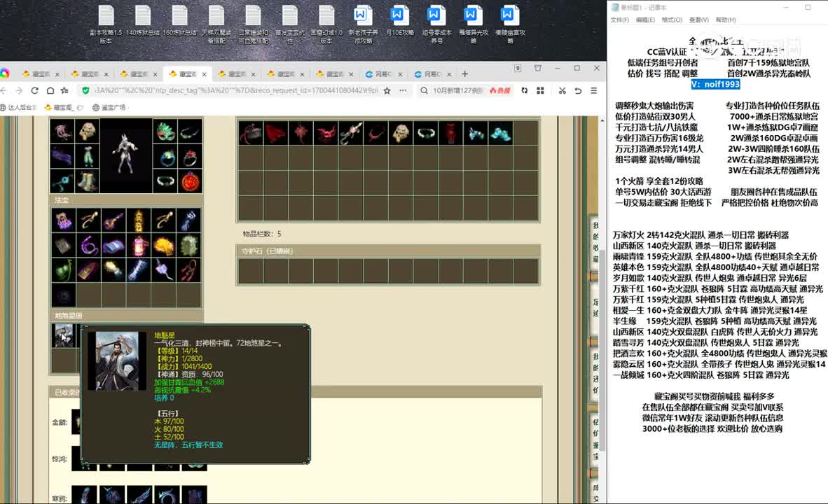Viewport: 828px width, 504px height.
Task: Click the shirt skin icon in browser title bar
Action: click(537, 68)
